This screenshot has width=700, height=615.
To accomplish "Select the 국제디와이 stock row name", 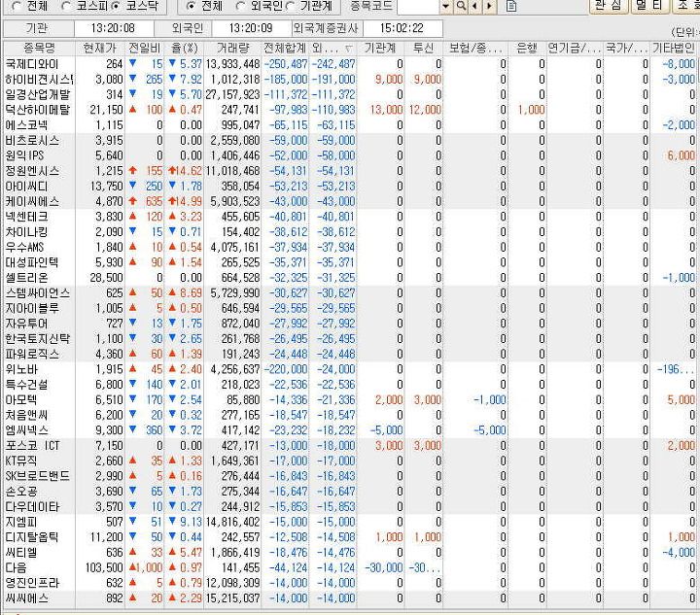I will (32, 64).
